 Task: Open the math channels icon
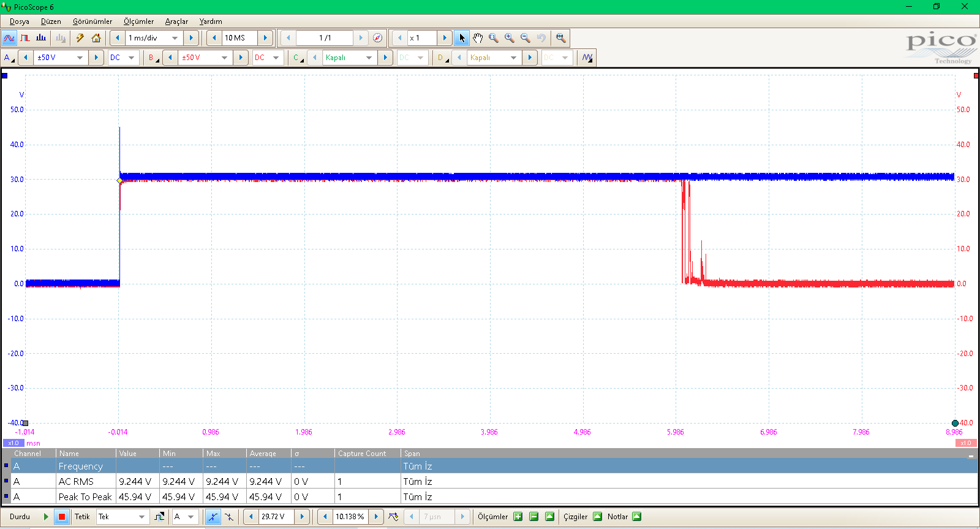coord(587,58)
